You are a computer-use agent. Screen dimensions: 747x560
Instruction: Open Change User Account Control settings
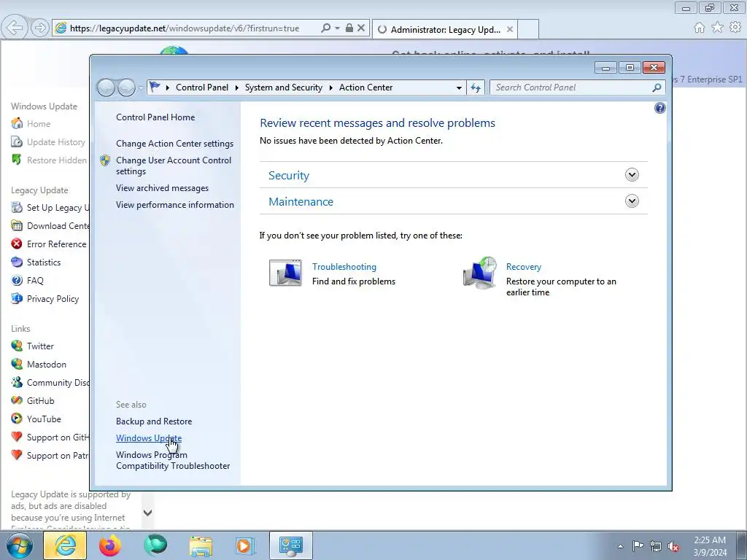(x=174, y=166)
